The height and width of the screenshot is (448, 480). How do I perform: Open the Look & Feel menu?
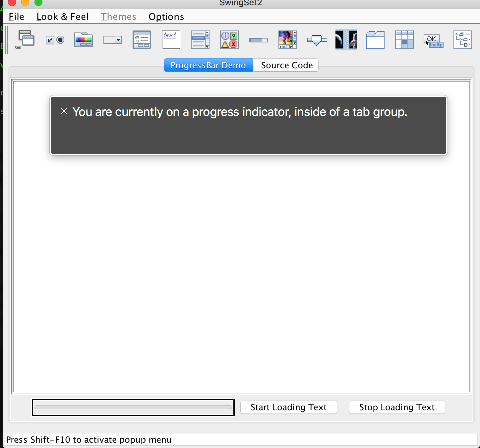[62, 17]
